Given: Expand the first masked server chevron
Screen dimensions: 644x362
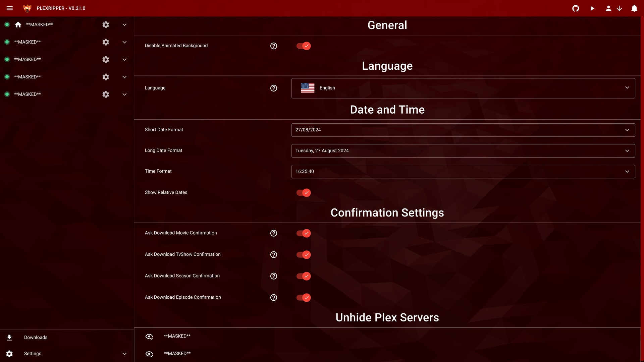Looking at the screenshot, I should 125,24.
